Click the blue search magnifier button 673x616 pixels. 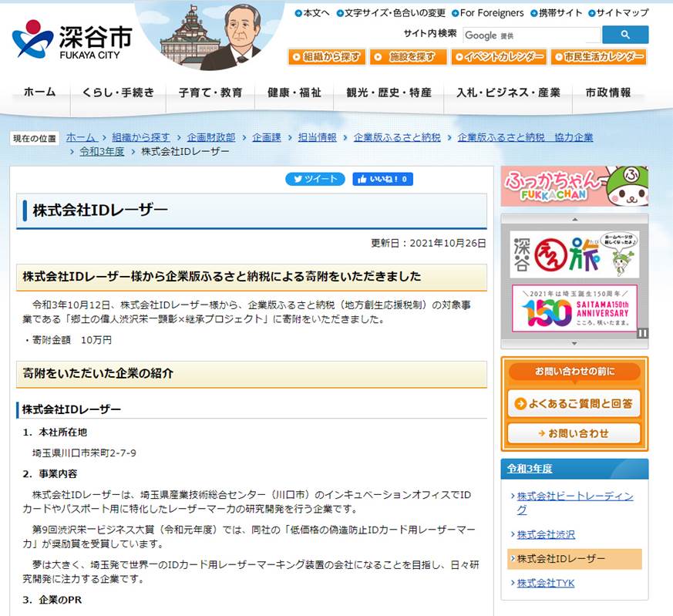625,35
